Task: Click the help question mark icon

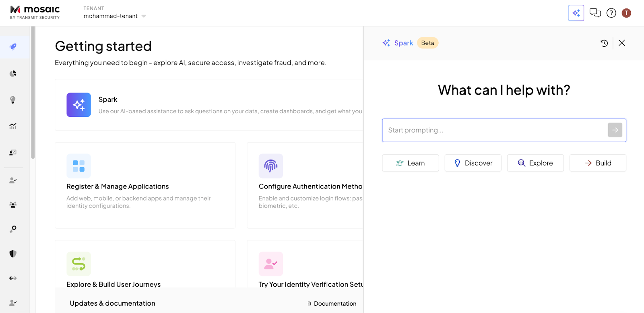Action: click(611, 13)
